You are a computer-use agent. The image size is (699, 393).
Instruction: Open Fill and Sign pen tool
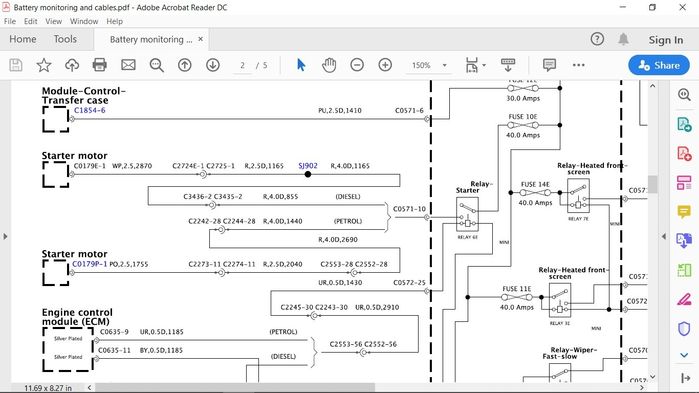coord(684,299)
